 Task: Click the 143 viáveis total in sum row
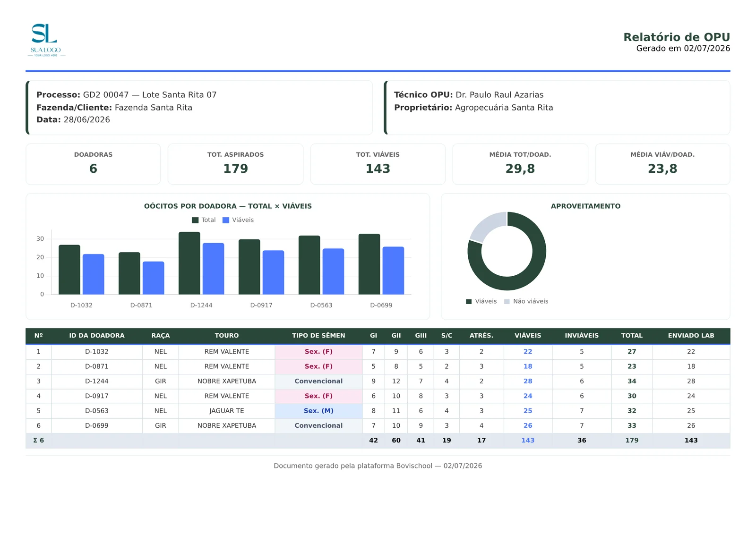528,441
